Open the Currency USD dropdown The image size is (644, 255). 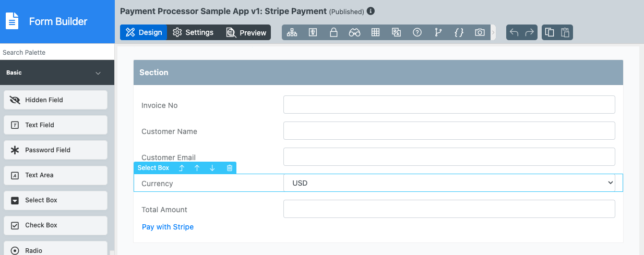click(449, 183)
